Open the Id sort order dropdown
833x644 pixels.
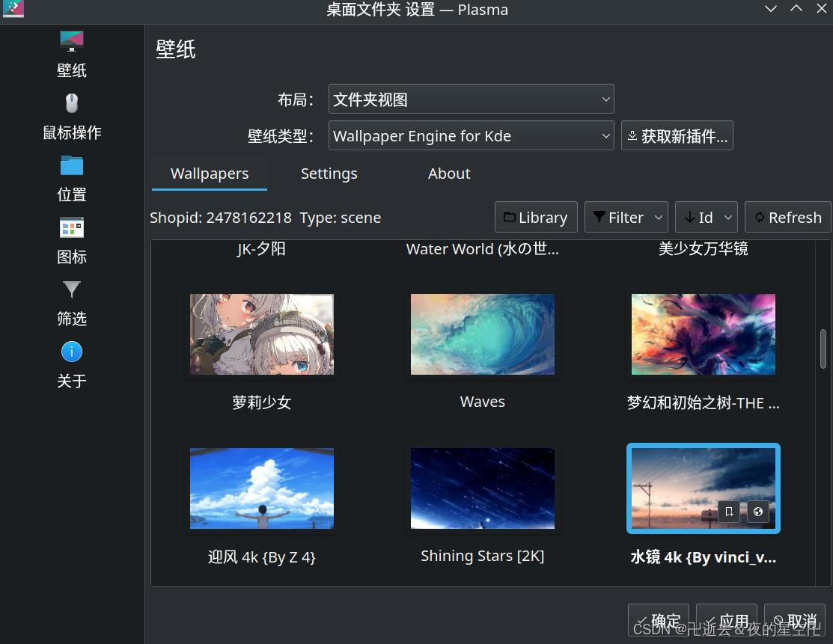point(704,217)
